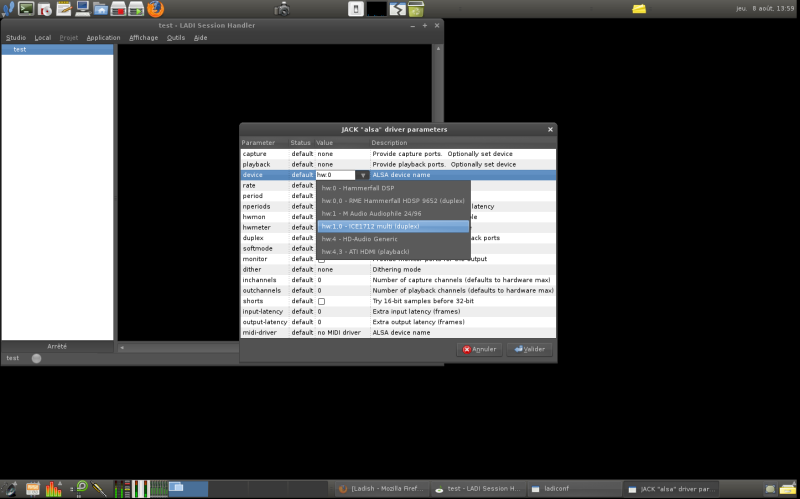The height and width of the screenshot is (499, 800).
Task: Click the satellite dish launcher in bottom panel
Action: 9,489
